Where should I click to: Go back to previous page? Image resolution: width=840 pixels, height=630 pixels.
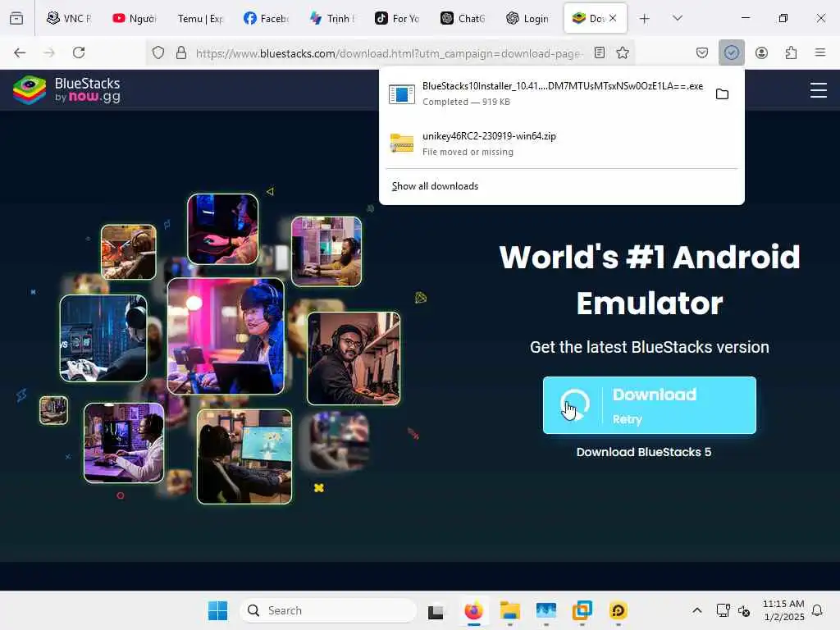20,52
